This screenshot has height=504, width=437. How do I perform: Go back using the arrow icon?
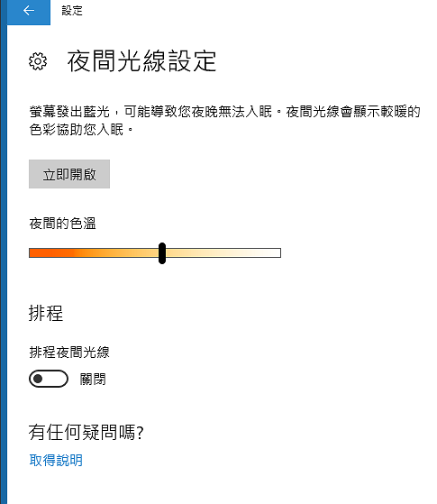coord(29,11)
